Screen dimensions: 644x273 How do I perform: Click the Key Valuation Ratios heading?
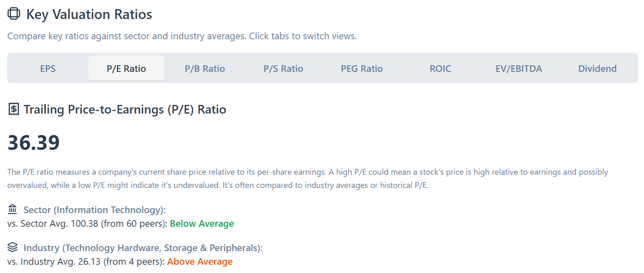click(x=89, y=14)
